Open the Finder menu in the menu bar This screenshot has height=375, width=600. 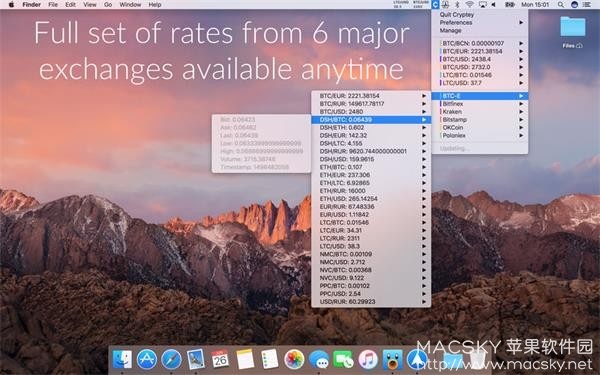click(31, 5)
